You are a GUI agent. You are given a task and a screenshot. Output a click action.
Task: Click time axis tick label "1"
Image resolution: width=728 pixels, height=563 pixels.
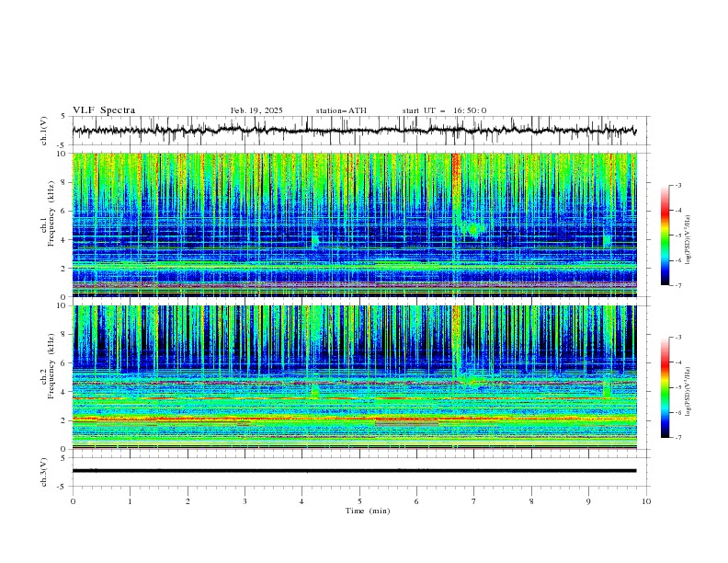pos(130,501)
